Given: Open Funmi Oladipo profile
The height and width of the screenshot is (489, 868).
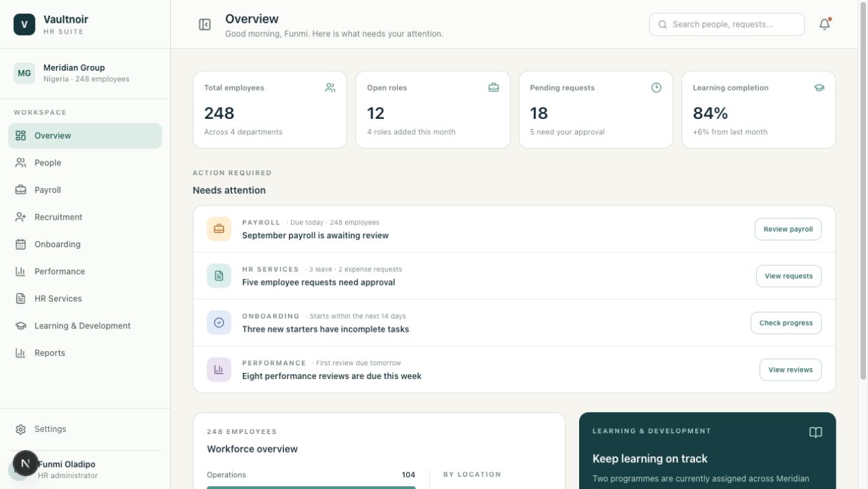Looking at the screenshot, I should click(85, 470).
